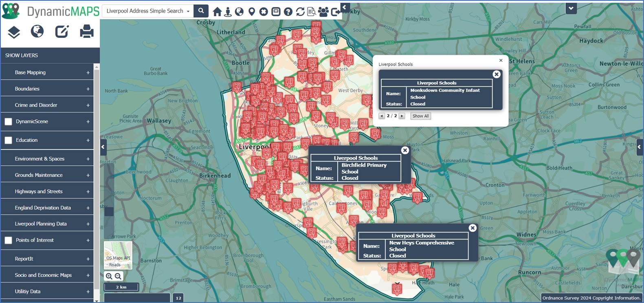Close the Monksdown Community Infant School card
Image resolution: width=644 pixels, height=303 pixels.
[x=497, y=74]
